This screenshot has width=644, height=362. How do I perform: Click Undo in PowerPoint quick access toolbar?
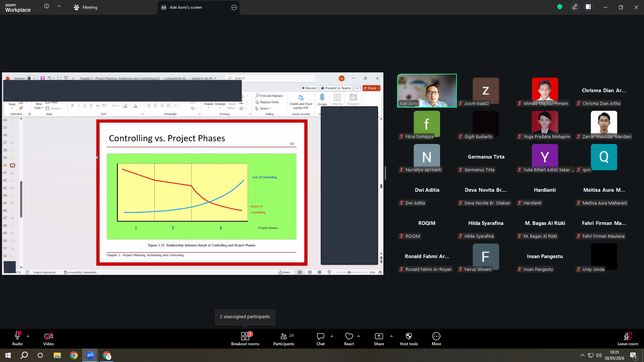50,78
